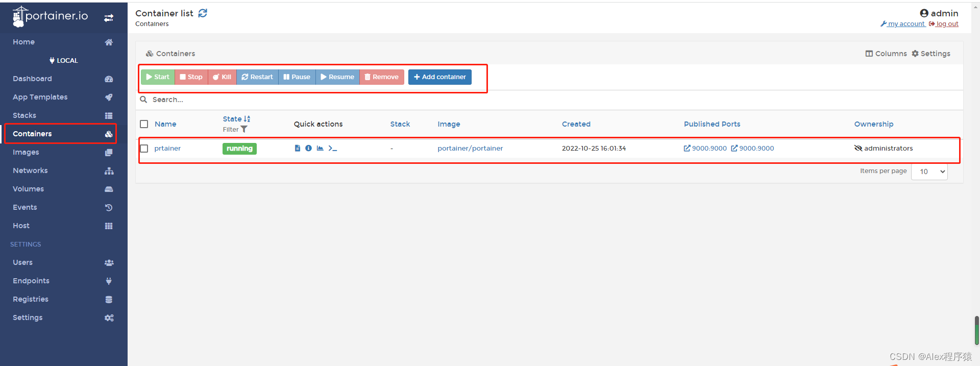980x366 pixels.
Task: Open first 9000:9000 published port link
Action: tap(705, 149)
